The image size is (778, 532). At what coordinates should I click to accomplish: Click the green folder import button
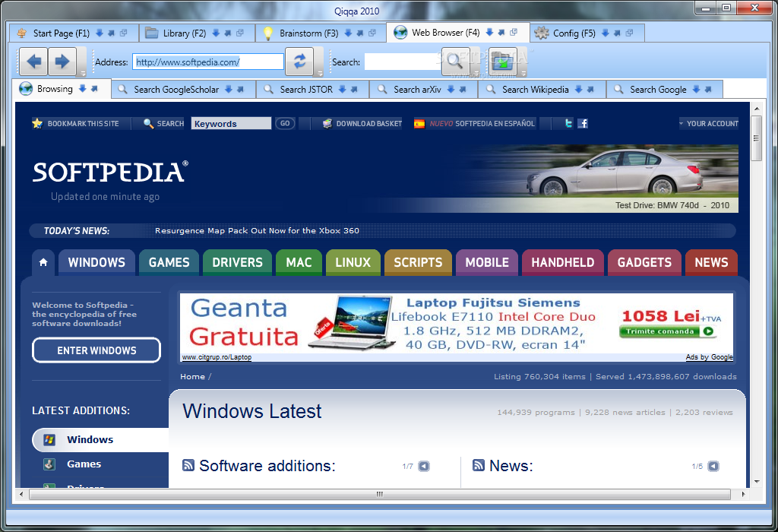pyautogui.click(x=503, y=62)
